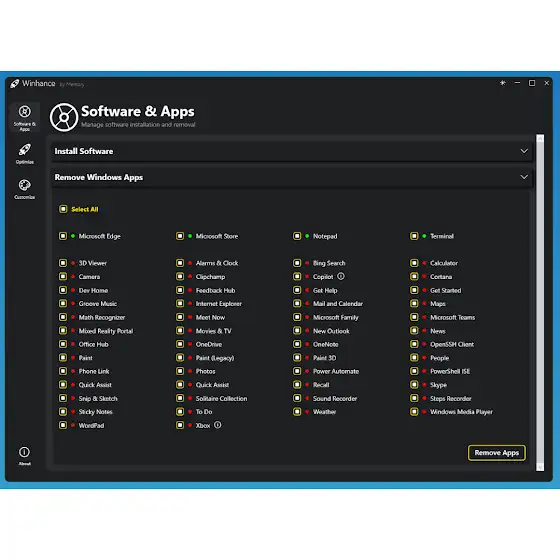Screen dimensions: 560x560
Task: Click the Sticky Notes label
Action: pos(95,412)
